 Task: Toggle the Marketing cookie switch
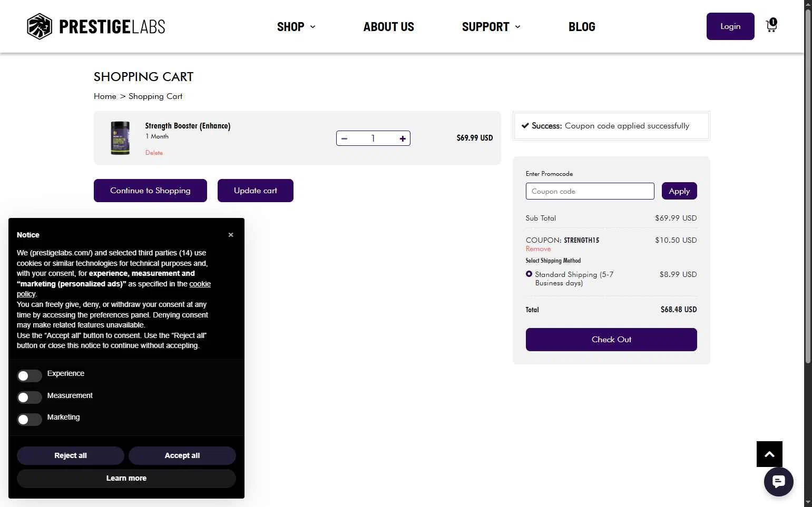click(x=30, y=419)
